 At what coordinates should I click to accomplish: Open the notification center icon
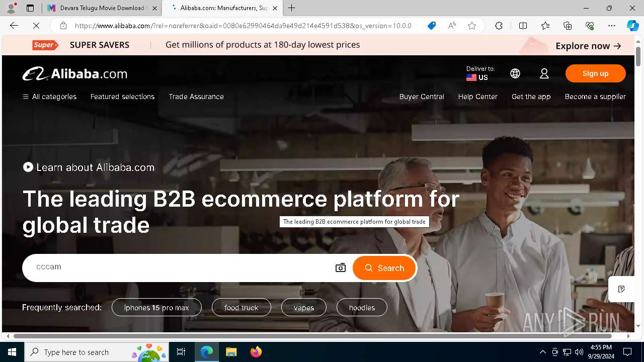click(x=627, y=352)
